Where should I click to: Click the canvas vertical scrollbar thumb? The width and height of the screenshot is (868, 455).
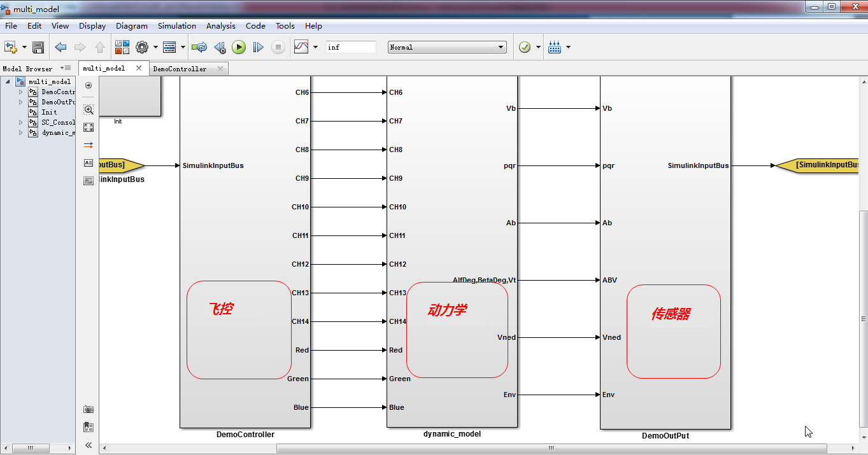point(864,318)
